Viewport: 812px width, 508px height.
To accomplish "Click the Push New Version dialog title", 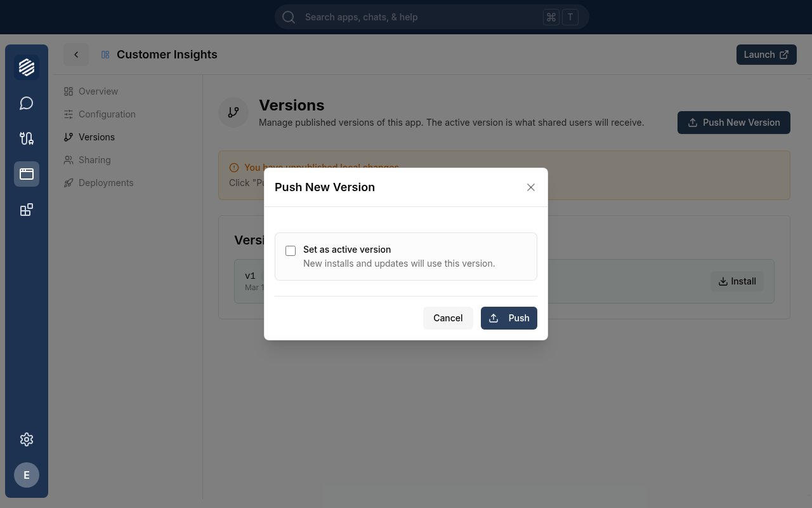I will tap(325, 187).
